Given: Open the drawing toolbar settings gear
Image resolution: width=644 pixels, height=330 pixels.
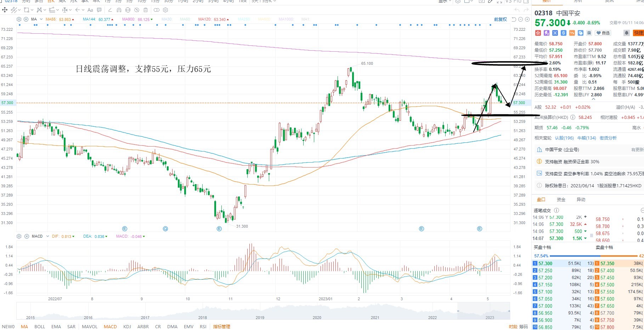Looking at the screenshot, I should [x=165, y=10].
